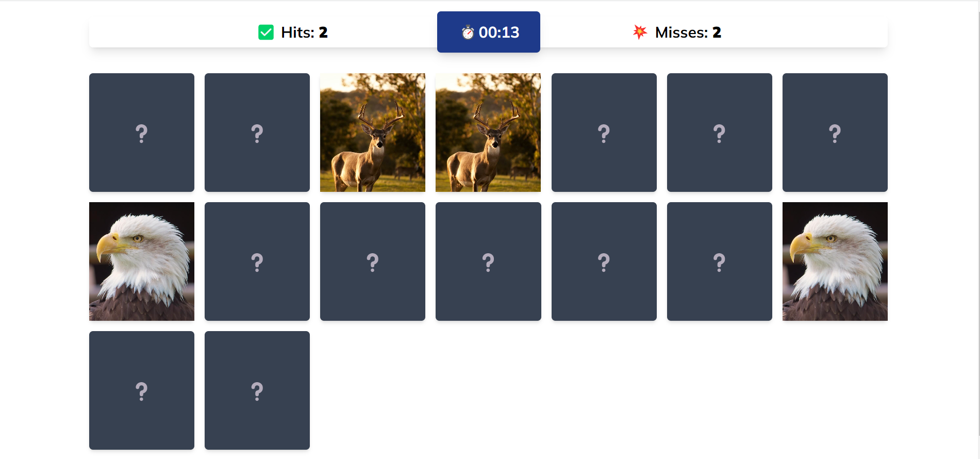Click the green Hits checkmark icon
This screenshot has height=459, width=980.
[x=266, y=32]
